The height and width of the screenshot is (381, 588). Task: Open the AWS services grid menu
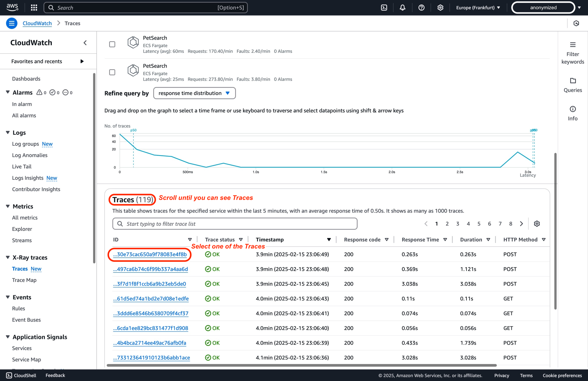tap(34, 8)
